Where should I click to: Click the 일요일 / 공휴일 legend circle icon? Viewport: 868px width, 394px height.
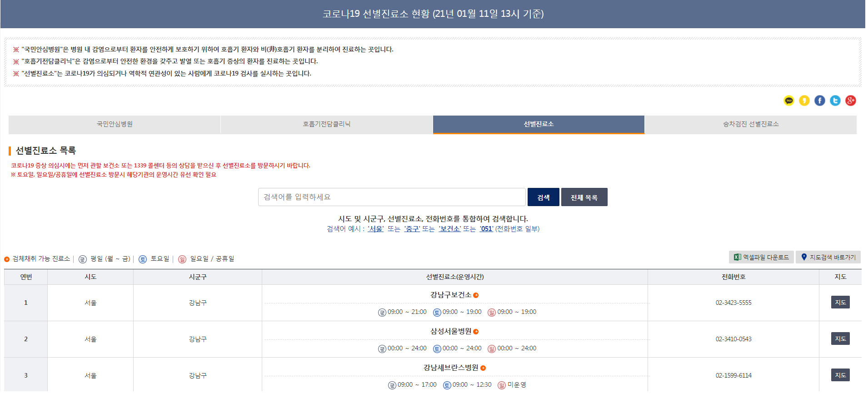(182, 259)
